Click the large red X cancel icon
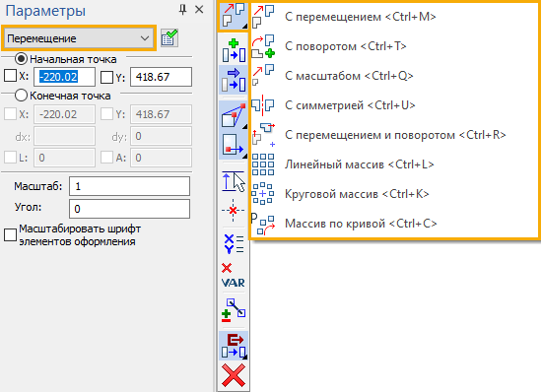 tap(234, 376)
